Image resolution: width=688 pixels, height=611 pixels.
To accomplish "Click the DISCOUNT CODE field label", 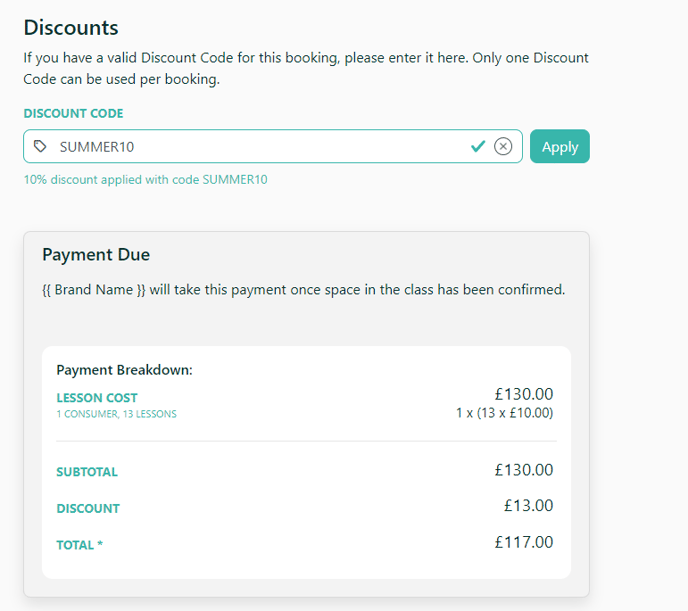I will click(73, 113).
